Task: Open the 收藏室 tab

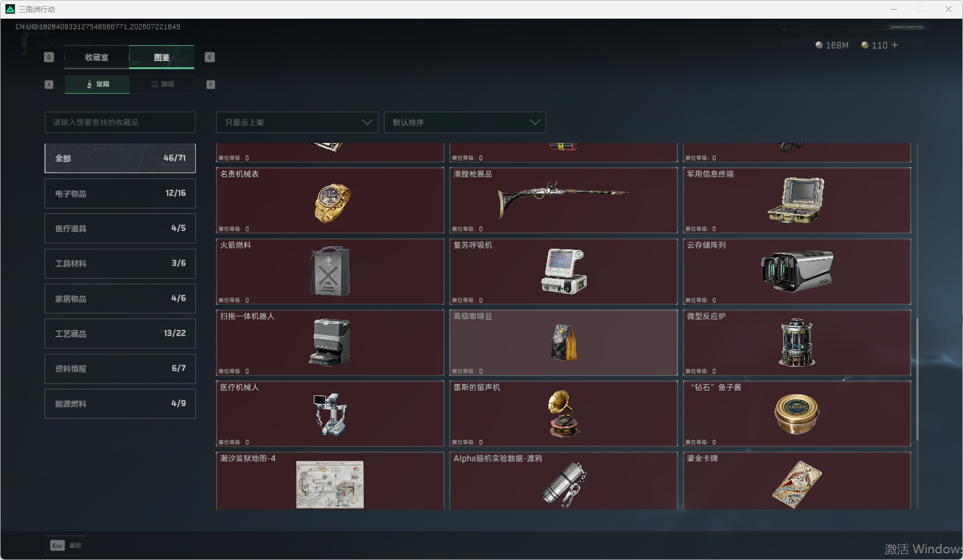Action: click(x=97, y=58)
